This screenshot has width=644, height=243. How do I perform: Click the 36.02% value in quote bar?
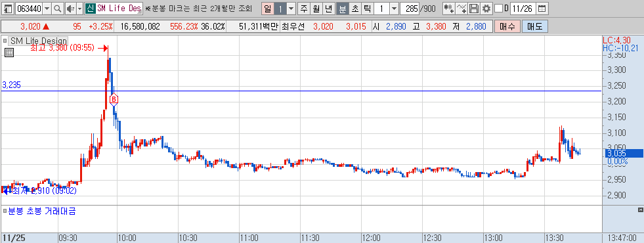(x=213, y=27)
